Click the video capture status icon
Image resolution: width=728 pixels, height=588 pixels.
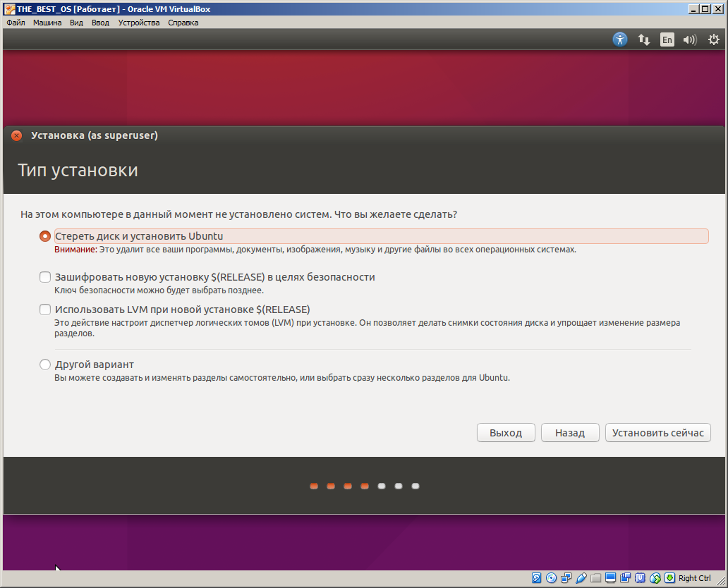626,578
